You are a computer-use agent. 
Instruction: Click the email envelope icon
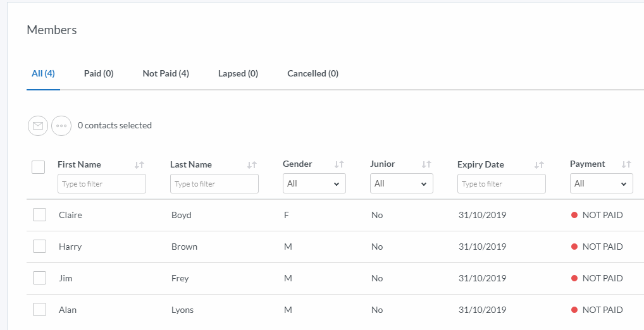coord(38,126)
